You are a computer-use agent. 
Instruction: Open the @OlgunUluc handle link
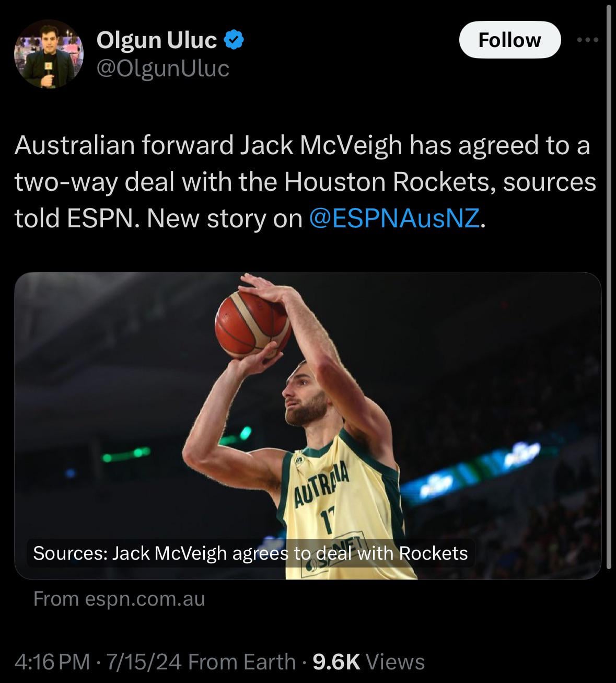point(162,68)
